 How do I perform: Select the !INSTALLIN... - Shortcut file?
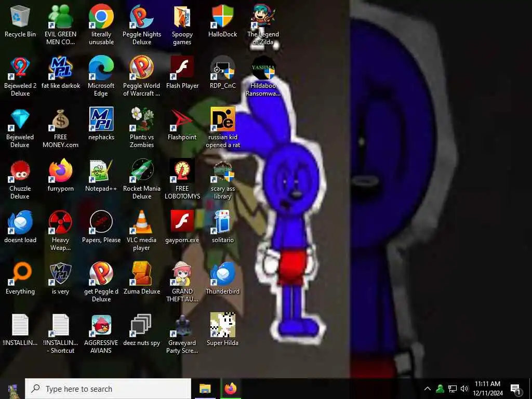click(x=60, y=325)
